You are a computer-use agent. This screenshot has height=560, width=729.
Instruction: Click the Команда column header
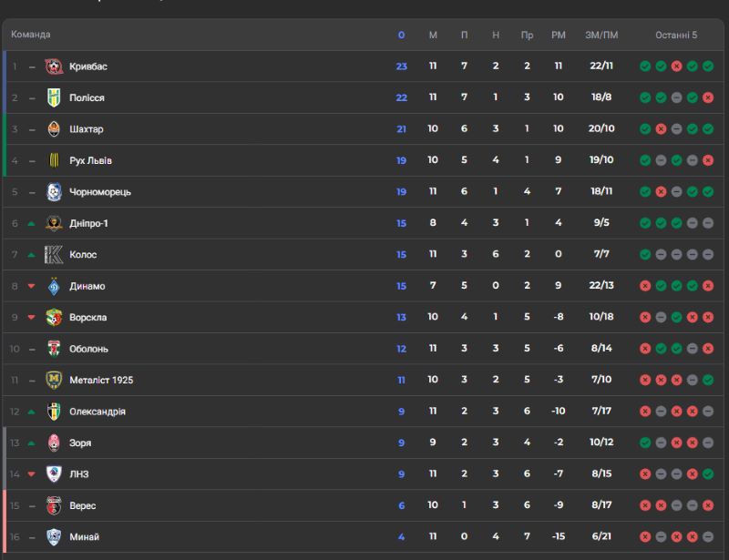31,35
